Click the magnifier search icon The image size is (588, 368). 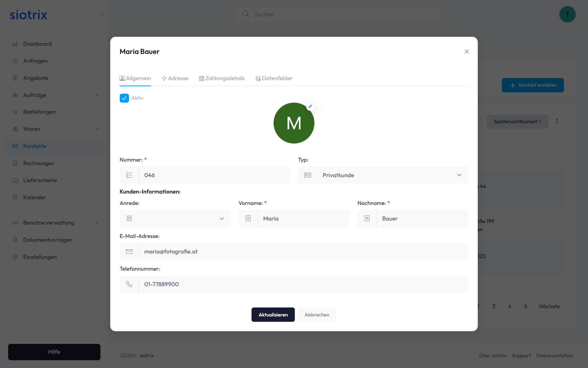pos(246,14)
